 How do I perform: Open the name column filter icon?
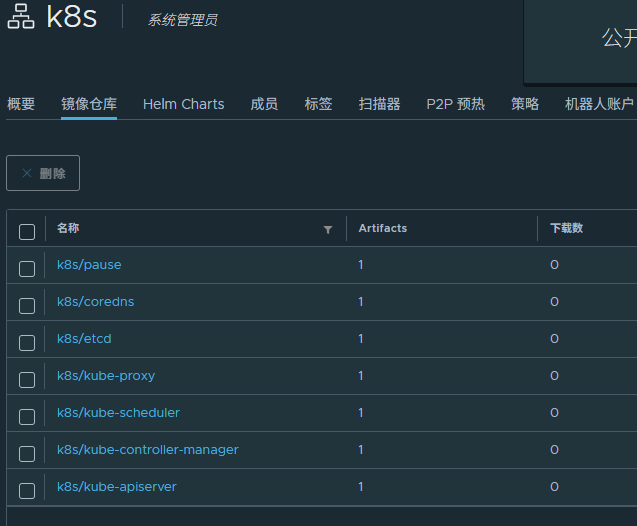click(328, 229)
